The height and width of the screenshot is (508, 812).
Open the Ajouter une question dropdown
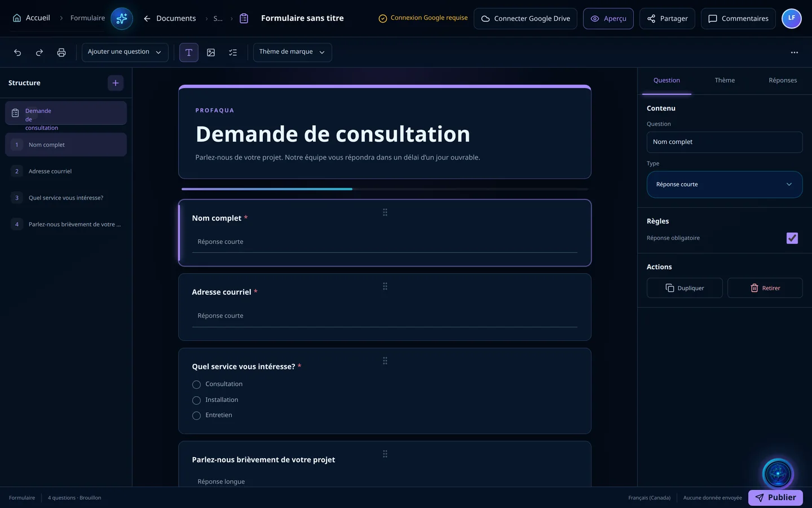(x=125, y=52)
